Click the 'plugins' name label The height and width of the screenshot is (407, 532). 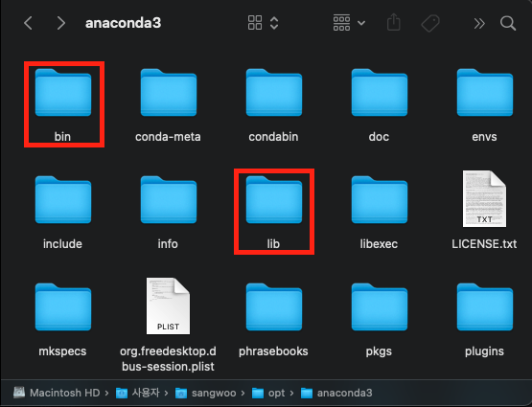484,351
